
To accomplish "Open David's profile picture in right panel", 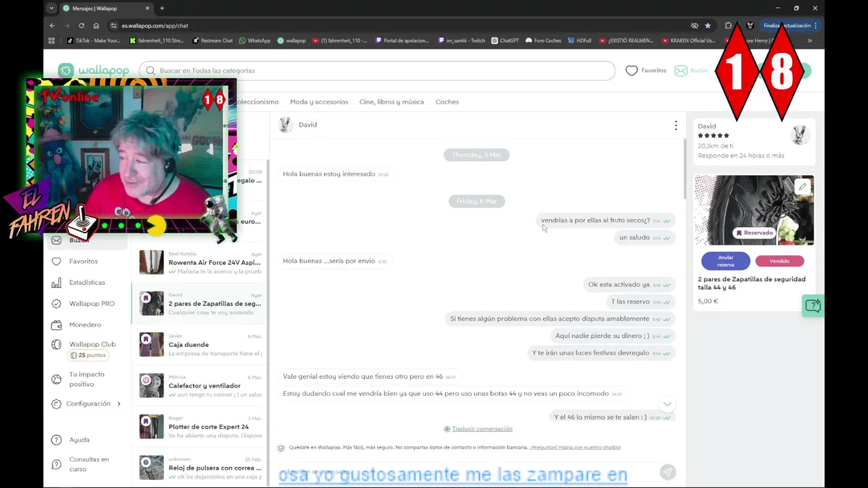I will (x=800, y=135).
